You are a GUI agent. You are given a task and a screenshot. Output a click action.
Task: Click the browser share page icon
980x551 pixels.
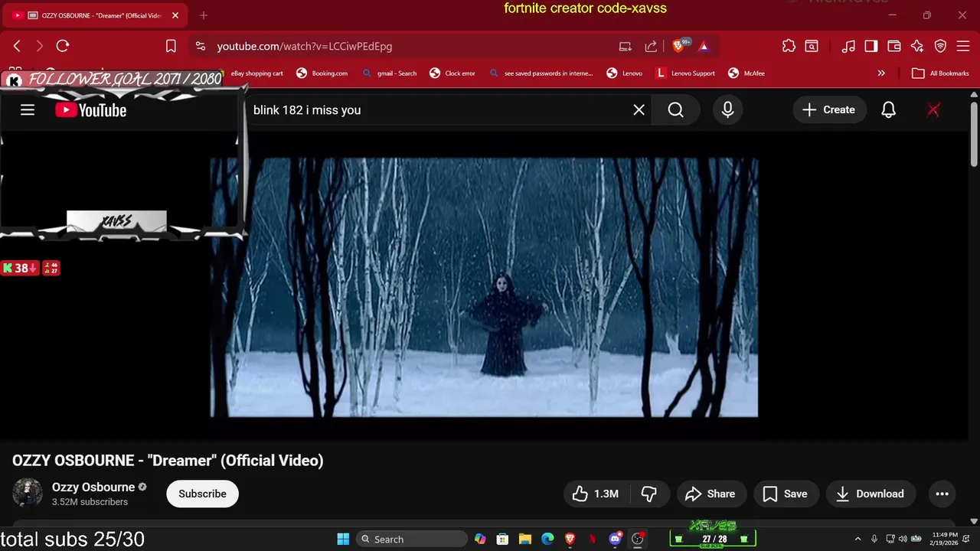[651, 46]
